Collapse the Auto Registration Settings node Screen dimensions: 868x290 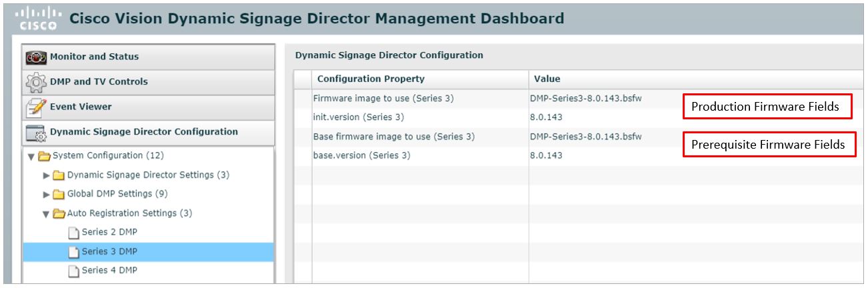[46, 214]
